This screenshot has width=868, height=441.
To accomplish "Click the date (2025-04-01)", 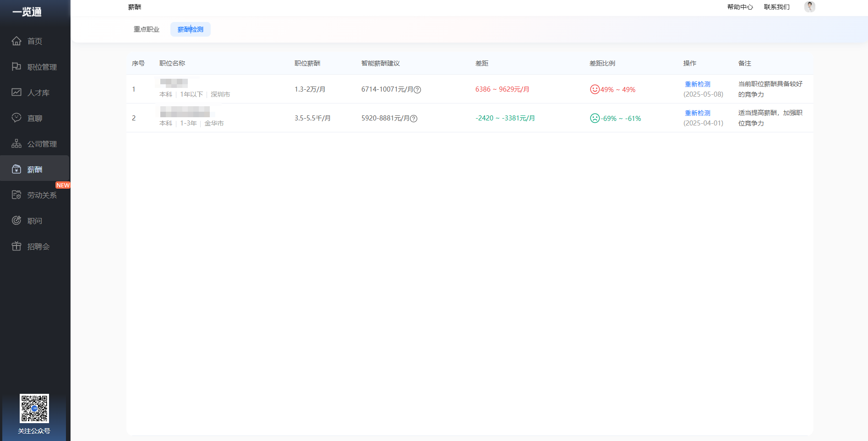I will (x=704, y=123).
